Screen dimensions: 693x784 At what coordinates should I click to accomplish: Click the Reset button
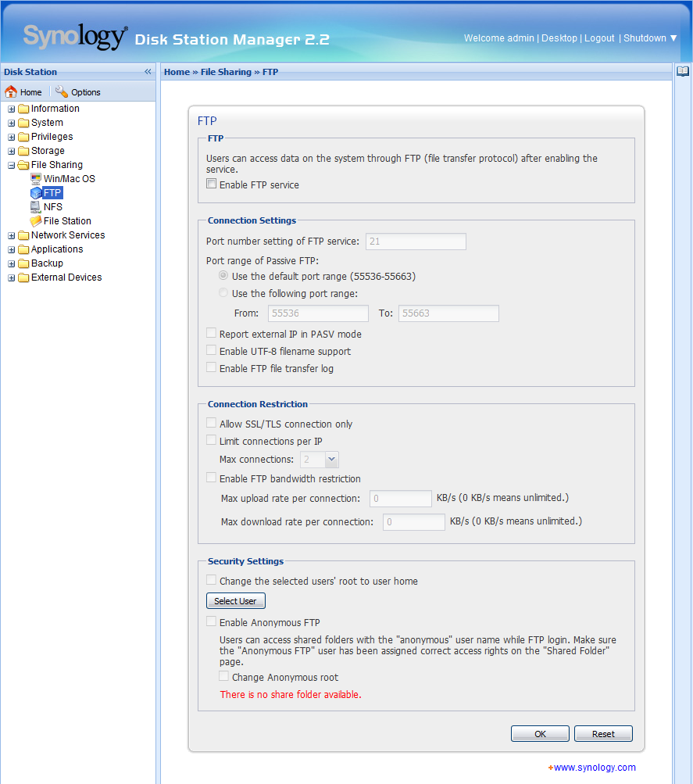pos(604,733)
